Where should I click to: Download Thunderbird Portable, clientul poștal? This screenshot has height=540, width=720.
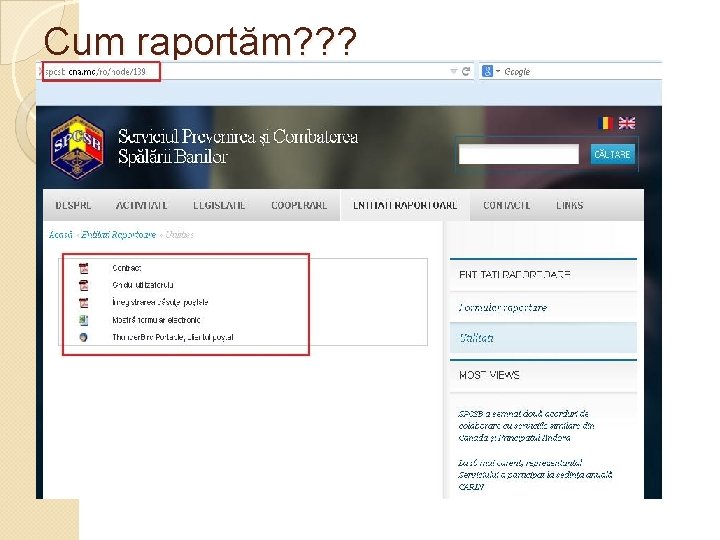[x=173, y=338]
